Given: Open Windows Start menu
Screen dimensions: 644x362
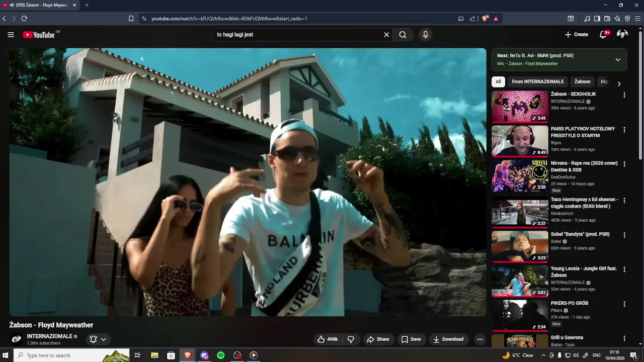Looking at the screenshot, I should [x=6, y=355].
